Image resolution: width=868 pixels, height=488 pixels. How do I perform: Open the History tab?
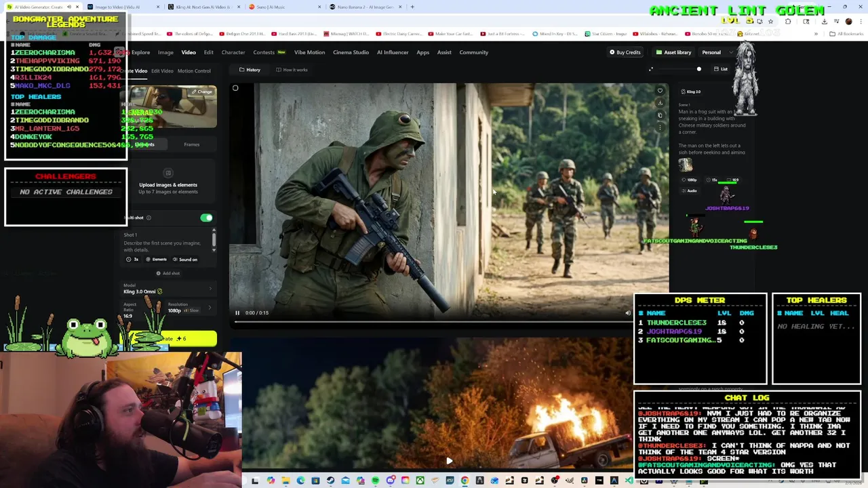point(250,70)
